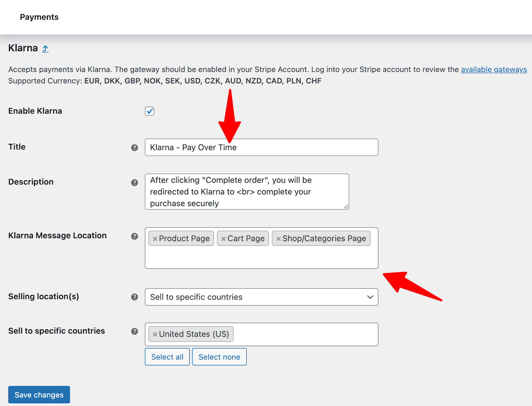Screen dimensions: 532x406
Task: Toggle the Enable Klarna checkbox
Action: [x=150, y=111]
